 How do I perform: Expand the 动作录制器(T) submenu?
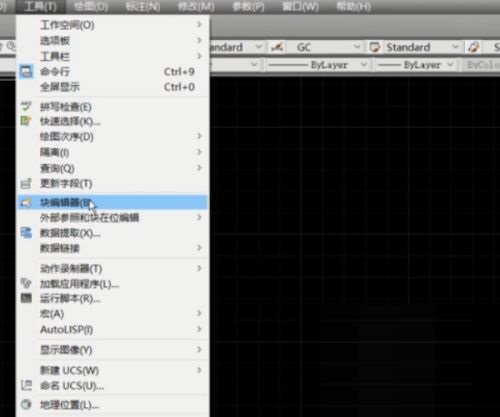(x=113, y=268)
